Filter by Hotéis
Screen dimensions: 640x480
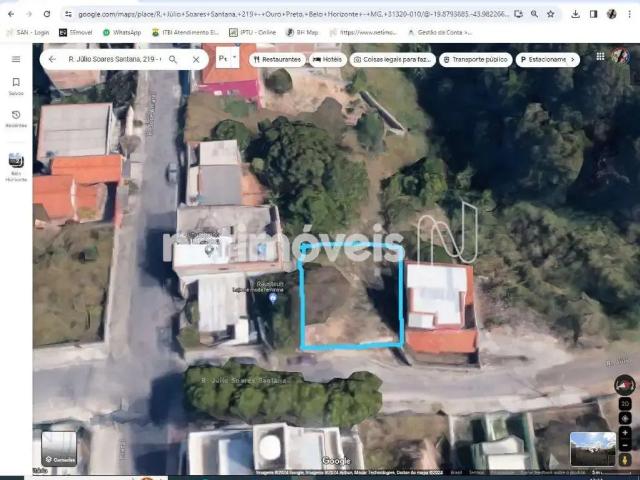[328, 60]
